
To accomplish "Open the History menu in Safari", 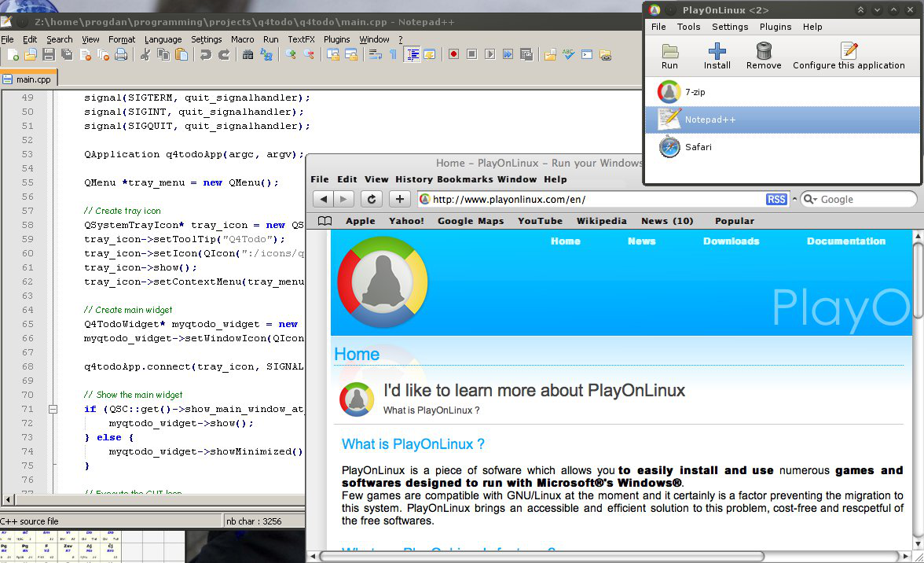I will click(x=413, y=179).
